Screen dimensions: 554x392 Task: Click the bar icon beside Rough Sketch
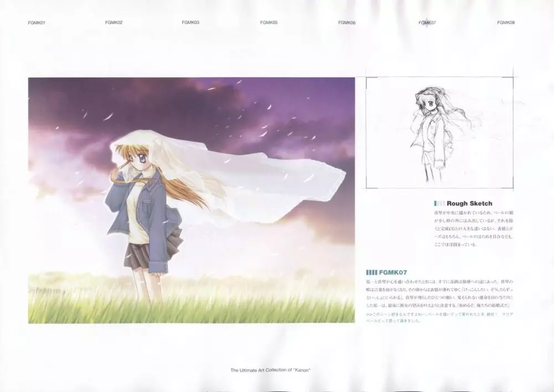click(439, 204)
